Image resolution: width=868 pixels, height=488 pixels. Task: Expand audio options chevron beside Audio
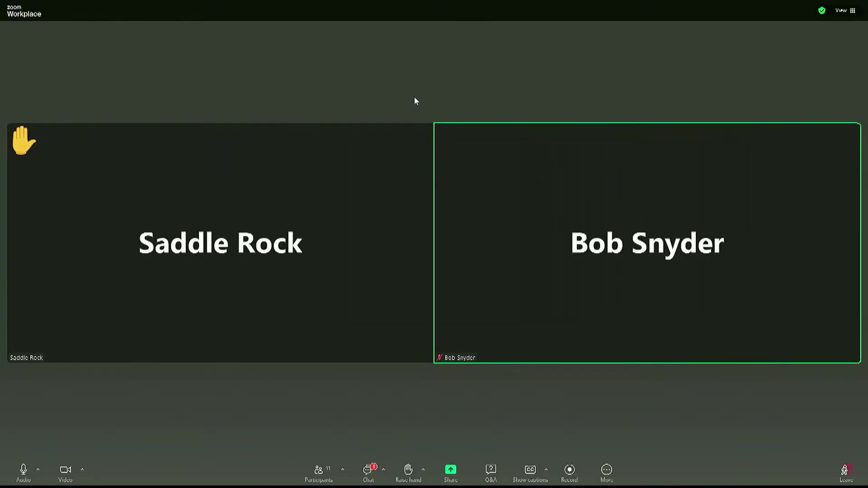38,469
